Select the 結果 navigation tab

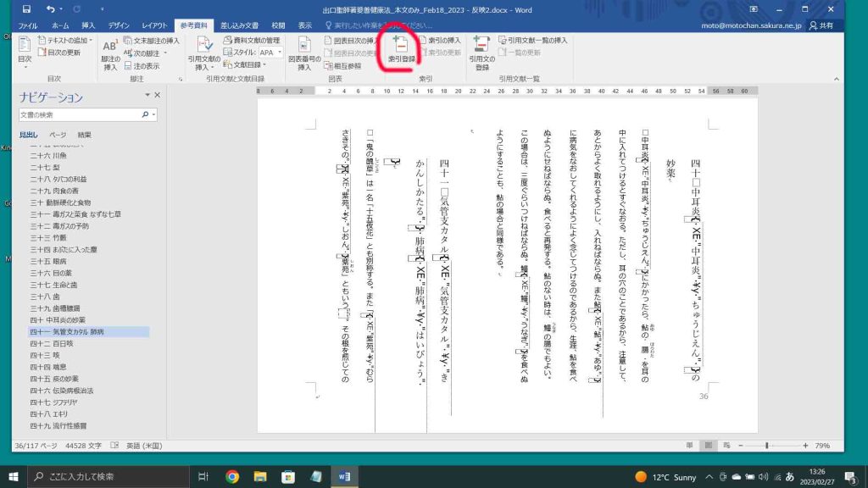(84, 135)
